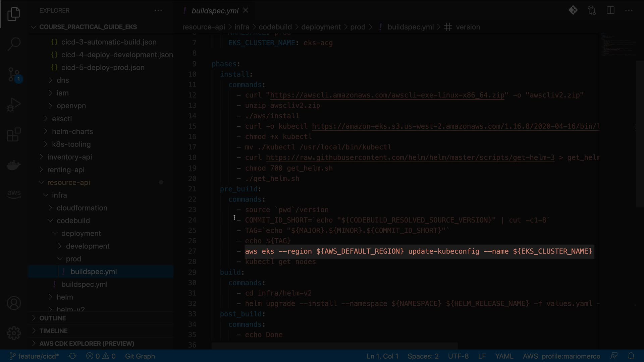This screenshot has height=362, width=644.
Task: Open the awscli zip URL link
Action: 387,95
